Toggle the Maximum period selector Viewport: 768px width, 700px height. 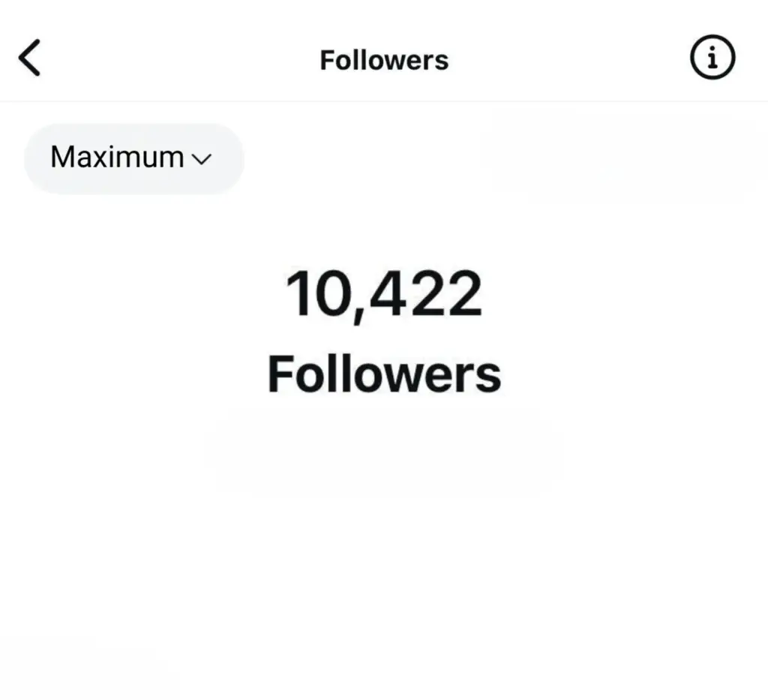coord(133,158)
